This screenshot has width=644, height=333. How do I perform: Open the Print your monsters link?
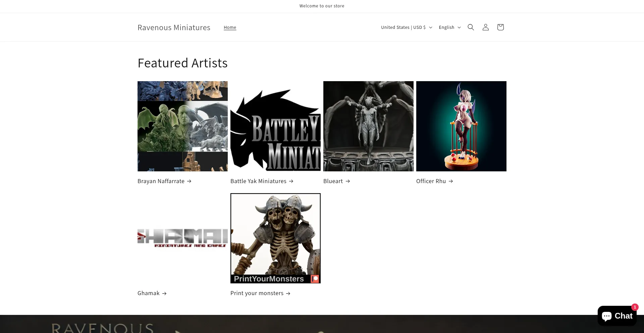(260, 293)
